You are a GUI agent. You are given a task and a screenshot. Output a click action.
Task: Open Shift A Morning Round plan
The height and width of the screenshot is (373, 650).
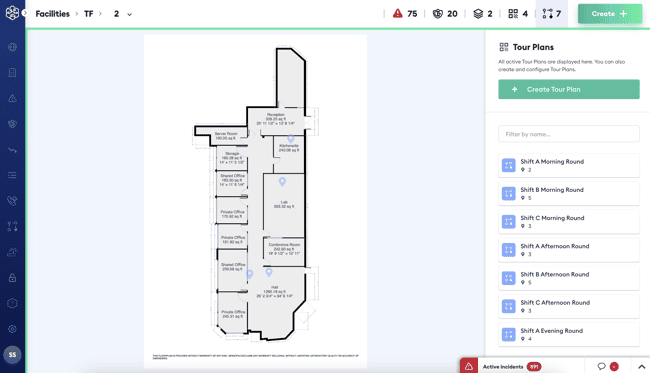click(x=569, y=165)
